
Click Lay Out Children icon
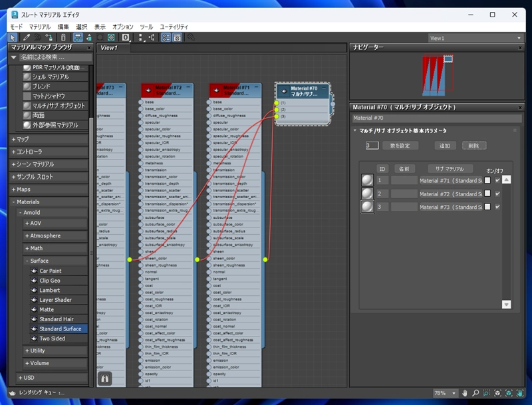152,38
